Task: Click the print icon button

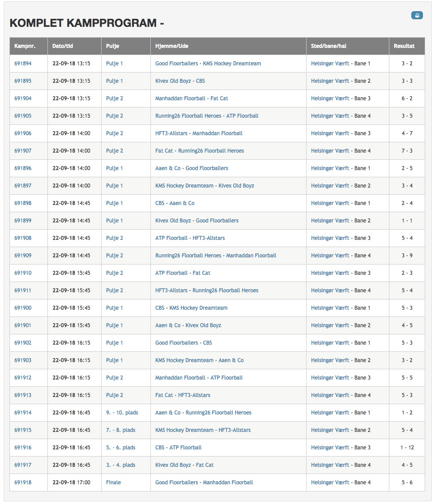Action: pyautogui.click(x=417, y=15)
